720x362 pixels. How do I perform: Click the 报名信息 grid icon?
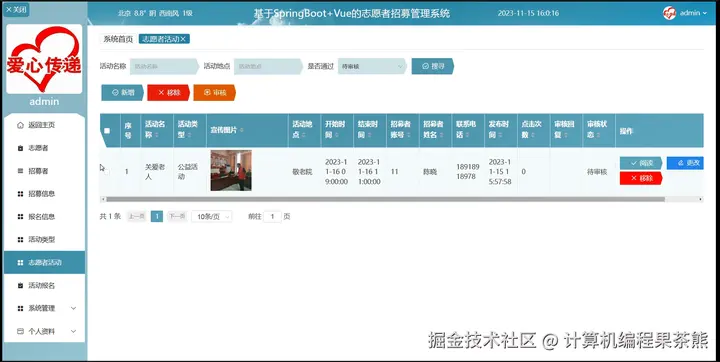(x=20, y=217)
